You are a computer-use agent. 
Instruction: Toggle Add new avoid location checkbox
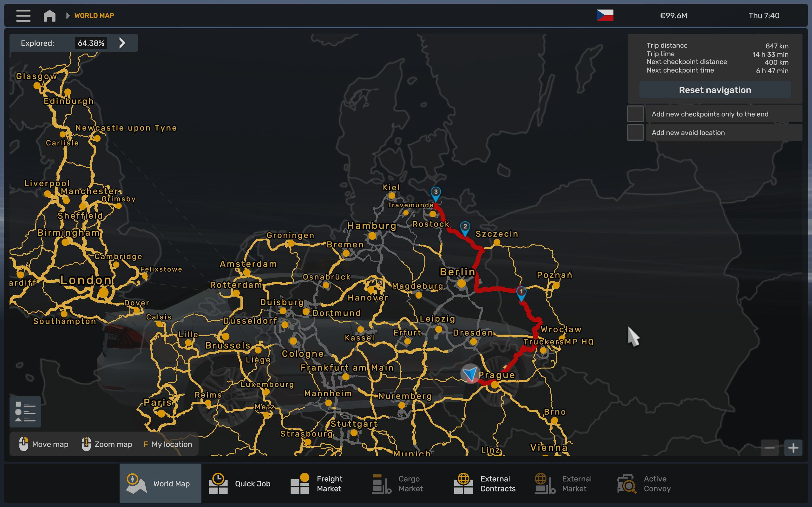tap(635, 132)
